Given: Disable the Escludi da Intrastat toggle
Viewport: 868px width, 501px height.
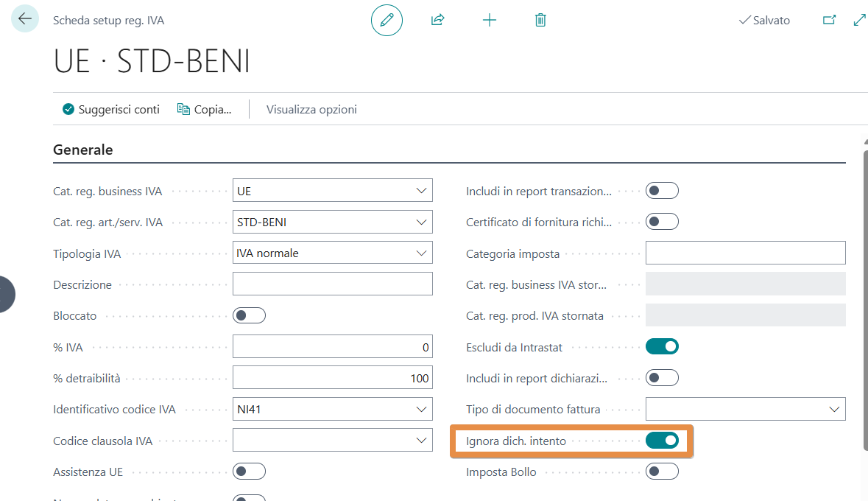Looking at the screenshot, I should click(662, 346).
